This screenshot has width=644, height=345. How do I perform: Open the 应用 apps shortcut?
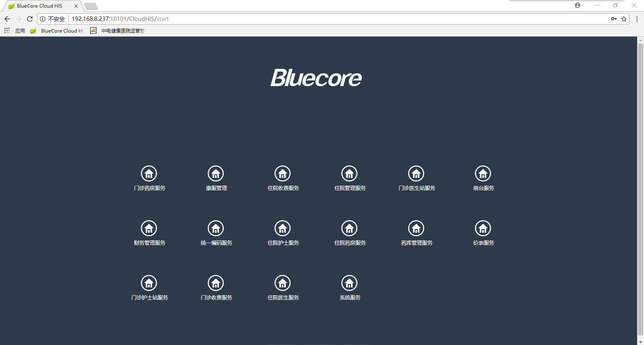pyautogui.click(x=14, y=31)
